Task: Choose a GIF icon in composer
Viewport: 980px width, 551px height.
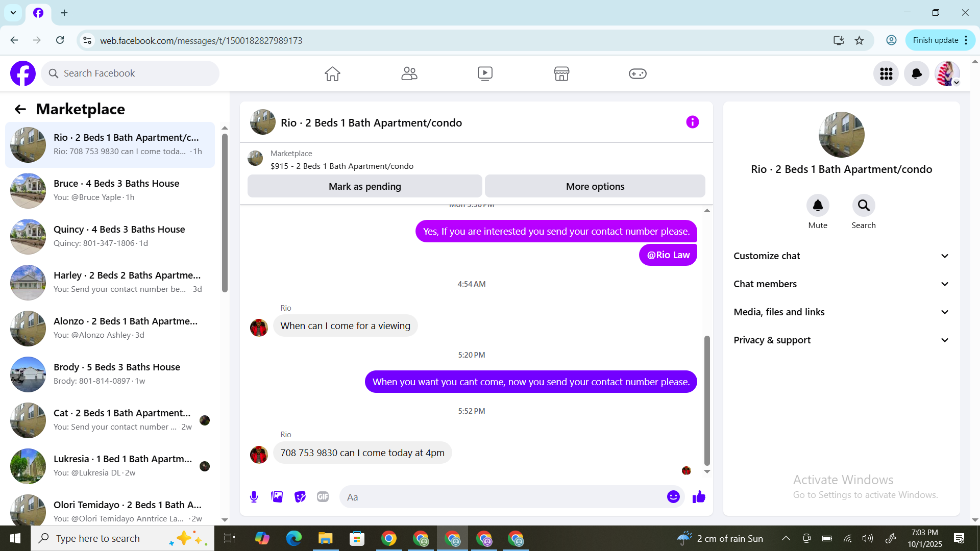Action: (x=323, y=496)
